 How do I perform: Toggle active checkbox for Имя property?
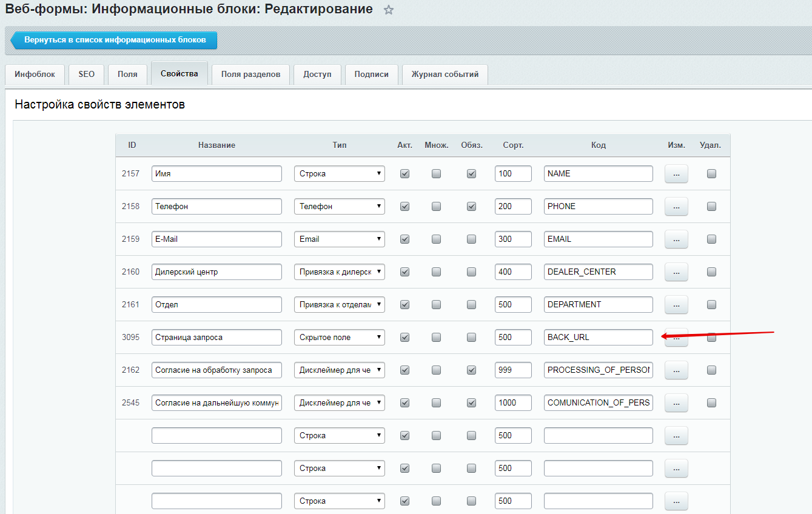pos(405,173)
